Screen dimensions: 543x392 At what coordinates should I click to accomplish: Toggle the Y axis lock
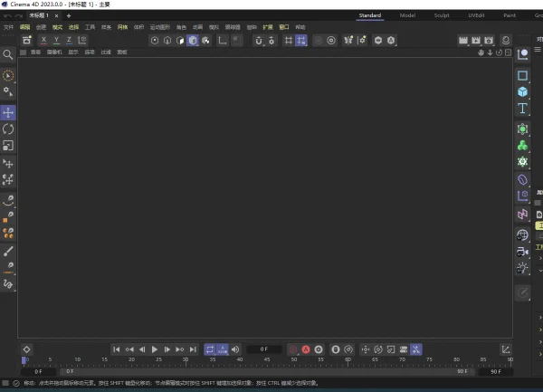[56, 40]
